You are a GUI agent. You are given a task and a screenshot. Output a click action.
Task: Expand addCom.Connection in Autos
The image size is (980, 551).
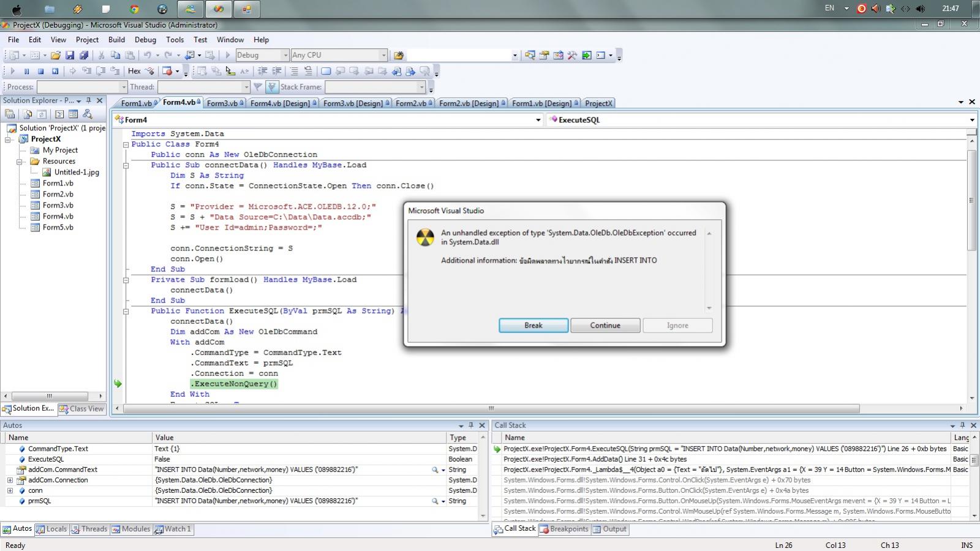[x=10, y=480]
